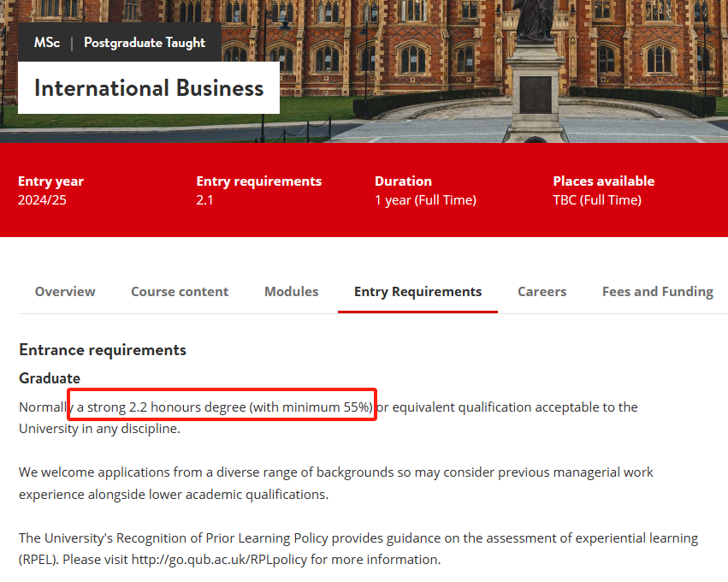Click the Places available heading
This screenshot has height=582, width=728.
[x=603, y=181]
